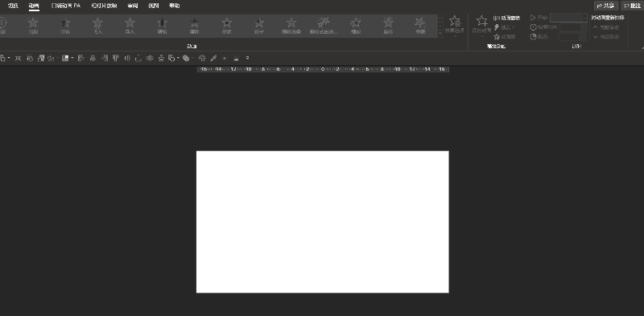Open the Transitions (切换) tab
This screenshot has height=316, width=644.
click(x=13, y=6)
